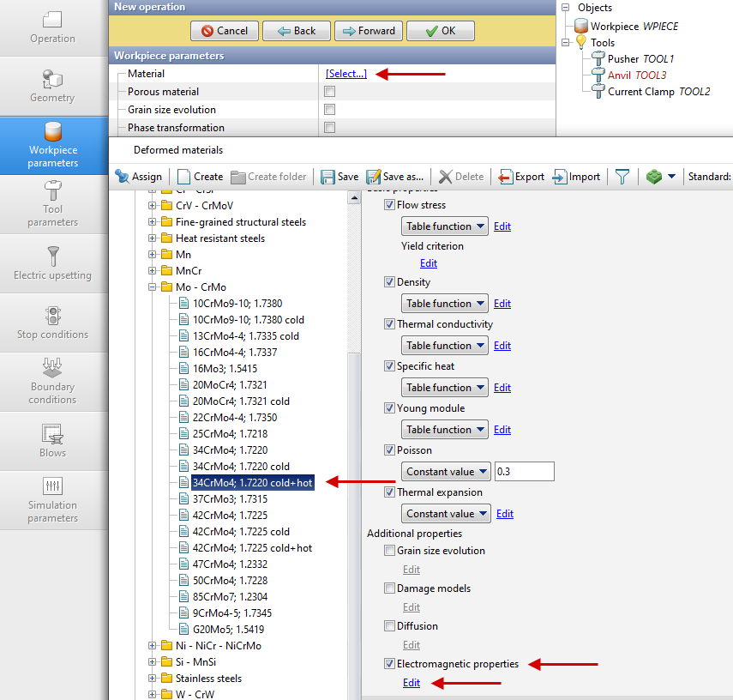
Task: Uncheck the Electromagnetic properties checkbox
Action: pyautogui.click(x=390, y=664)
